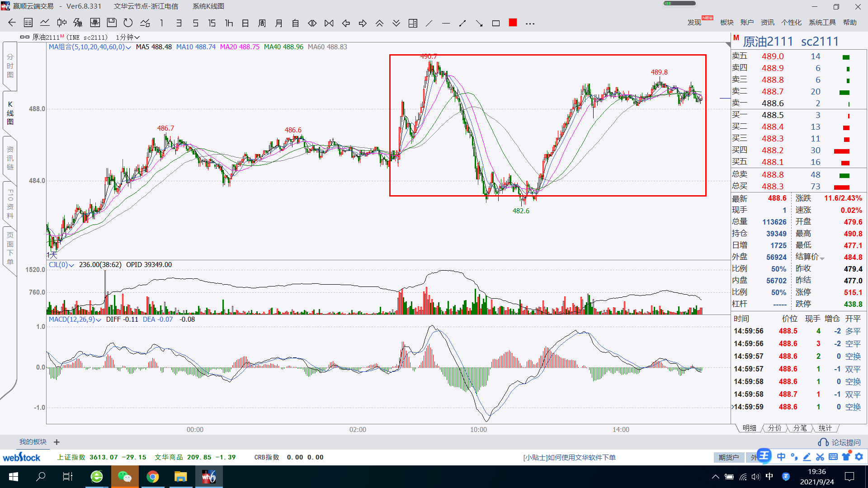Viewport: 868px width, 488px height.
Task: Click the refresh icon in toolbar
Action: tap(128, 23)
